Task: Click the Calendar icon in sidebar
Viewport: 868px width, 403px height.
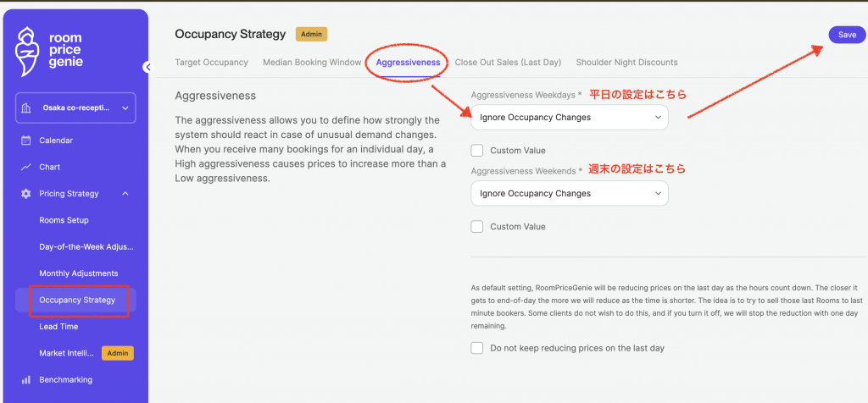Action: (26, 141)
